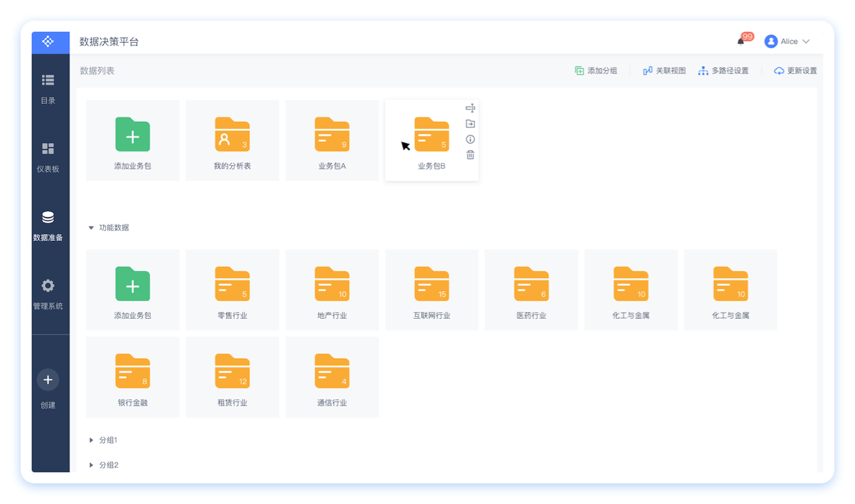Click the rename icon on 业务包B

(x=470, y=108)
